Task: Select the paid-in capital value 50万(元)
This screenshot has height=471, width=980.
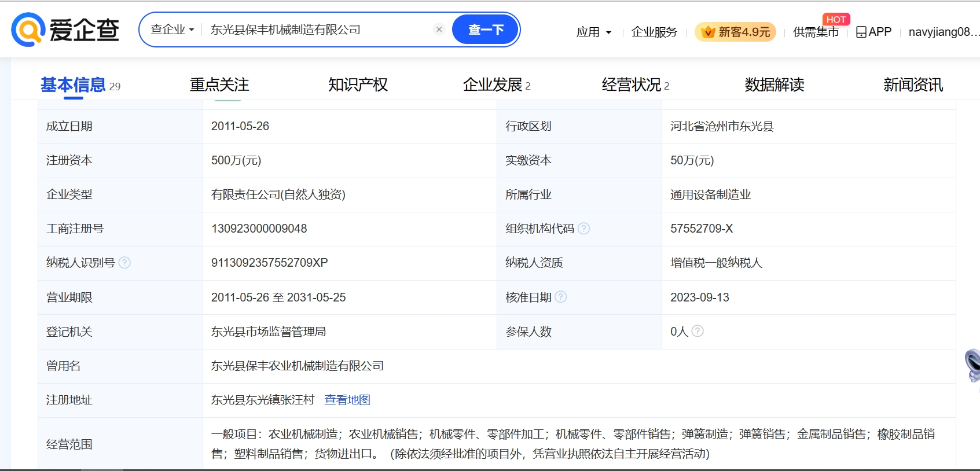Action: (x=692, y=160)
